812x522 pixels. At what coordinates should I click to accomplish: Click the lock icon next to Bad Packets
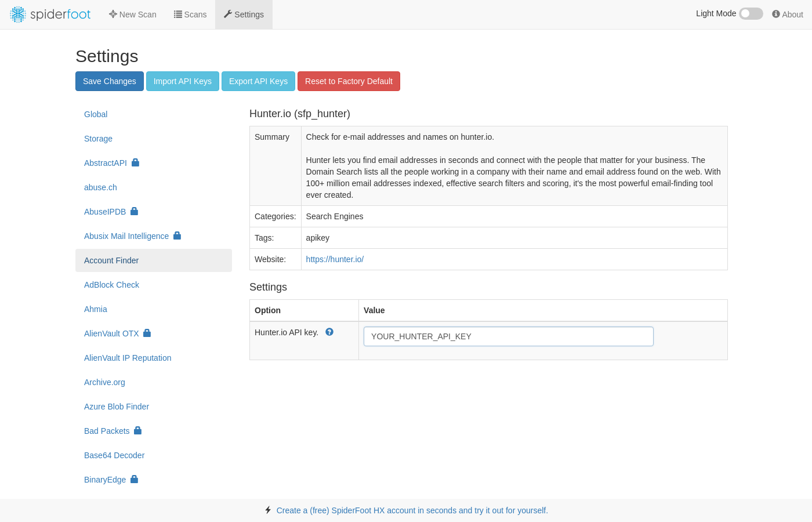[x=137, y=430]
